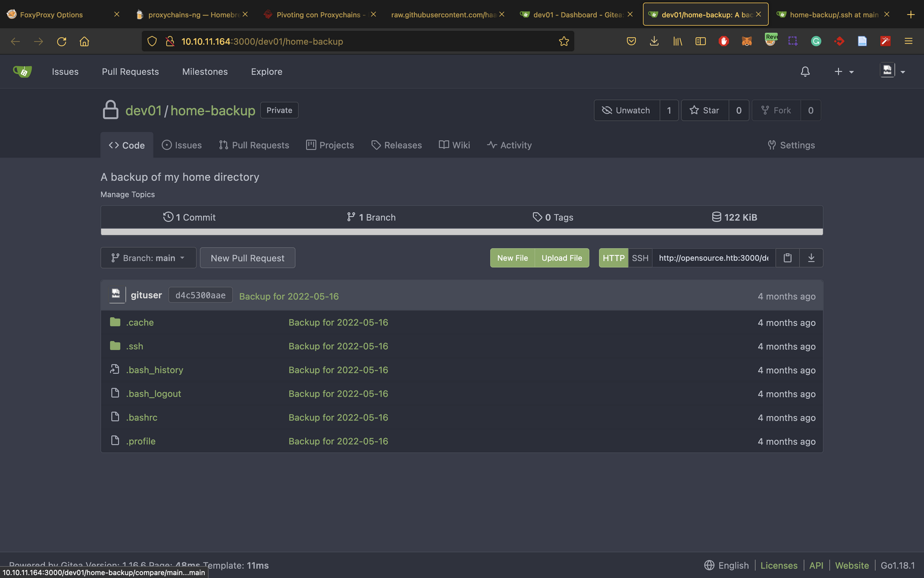The height and width of the screenshot is (578, 924).
Task: Click the insecure connection lock icon
Action: click(x=169, y=41)
